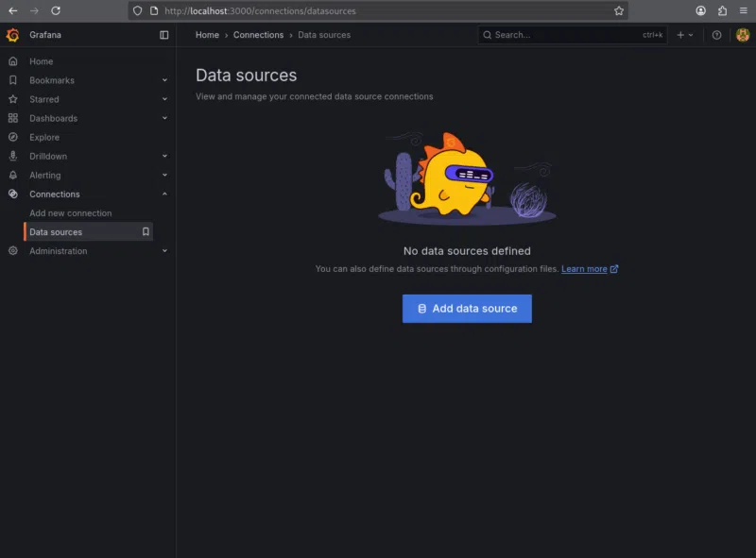Go to Home in sidebar menu
Screen dimensions: 756x558
(x=41, y=61)
